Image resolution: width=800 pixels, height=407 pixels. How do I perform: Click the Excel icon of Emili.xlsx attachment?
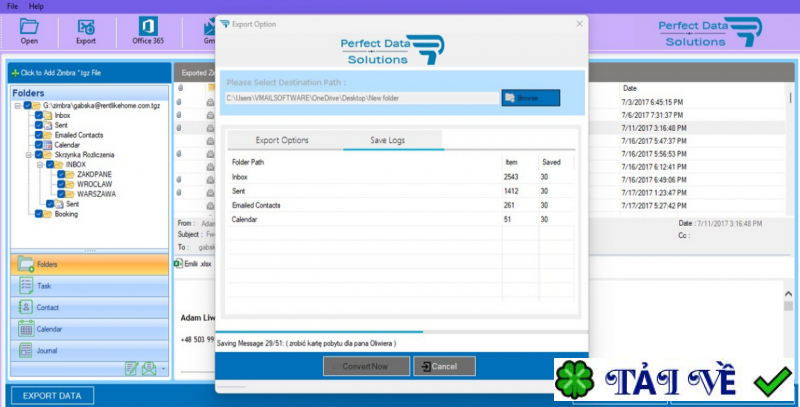point(178,264)
